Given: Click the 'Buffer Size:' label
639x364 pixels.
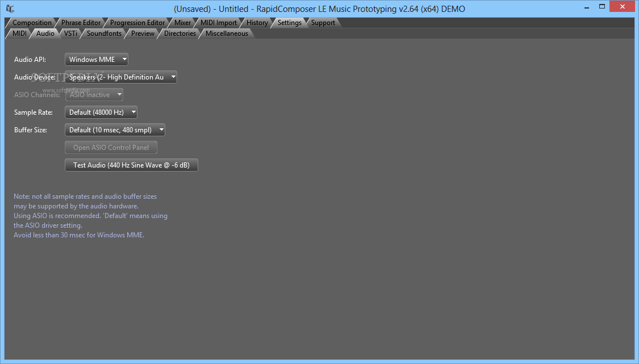Looking at the screenshot, I should [x=31, y=130].
